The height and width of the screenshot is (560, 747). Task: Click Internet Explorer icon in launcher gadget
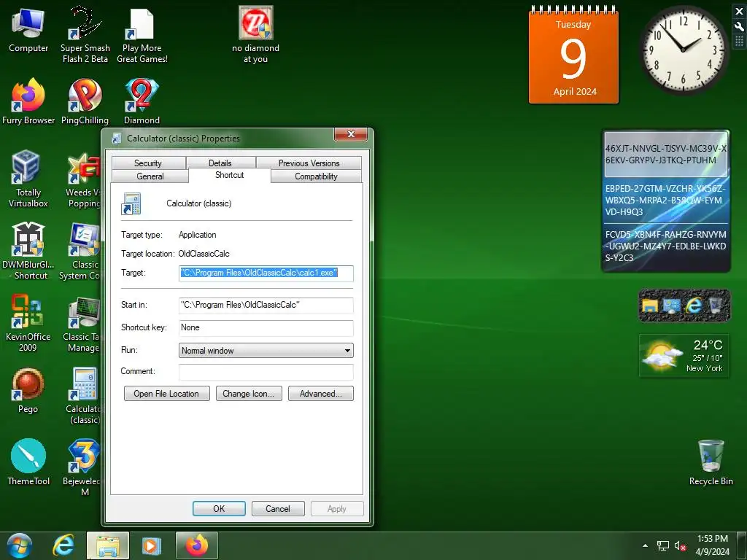pyautogui.click(x=694, y=306)
